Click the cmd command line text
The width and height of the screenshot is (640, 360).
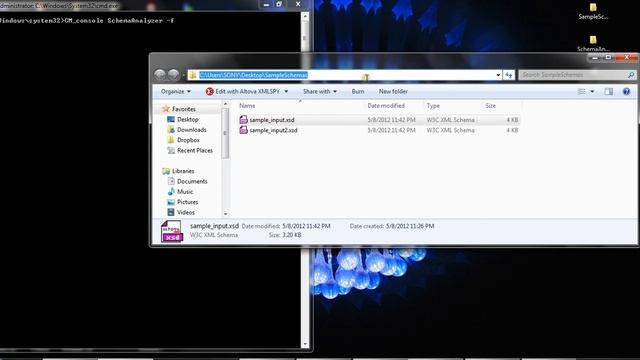87,20
